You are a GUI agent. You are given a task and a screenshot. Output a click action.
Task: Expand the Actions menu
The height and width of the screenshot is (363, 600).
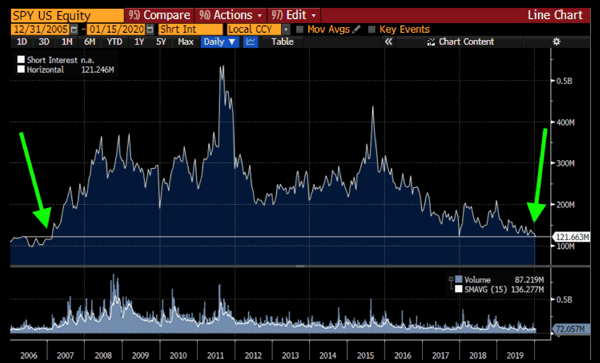point(231,15)
